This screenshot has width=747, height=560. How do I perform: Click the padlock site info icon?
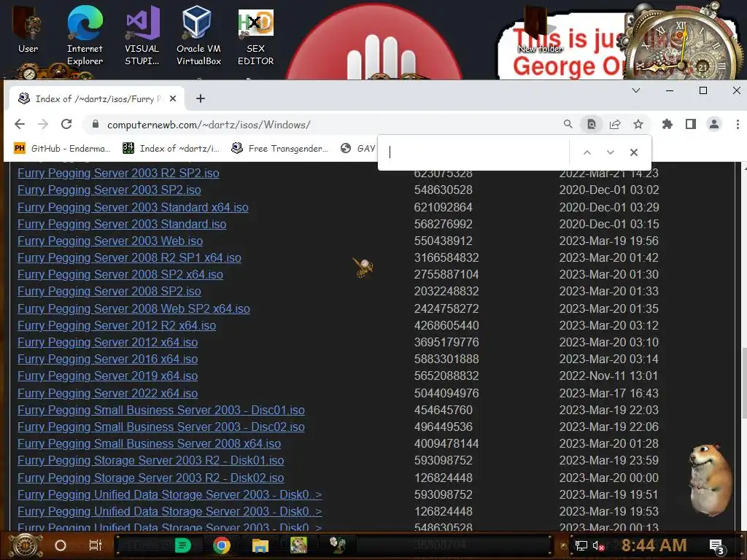coord(96,124)
